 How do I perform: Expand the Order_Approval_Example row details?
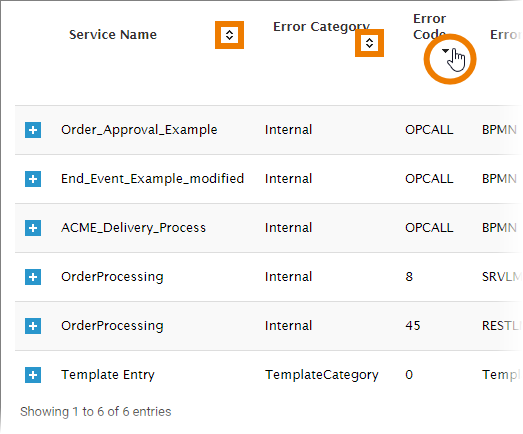point(33,130)
